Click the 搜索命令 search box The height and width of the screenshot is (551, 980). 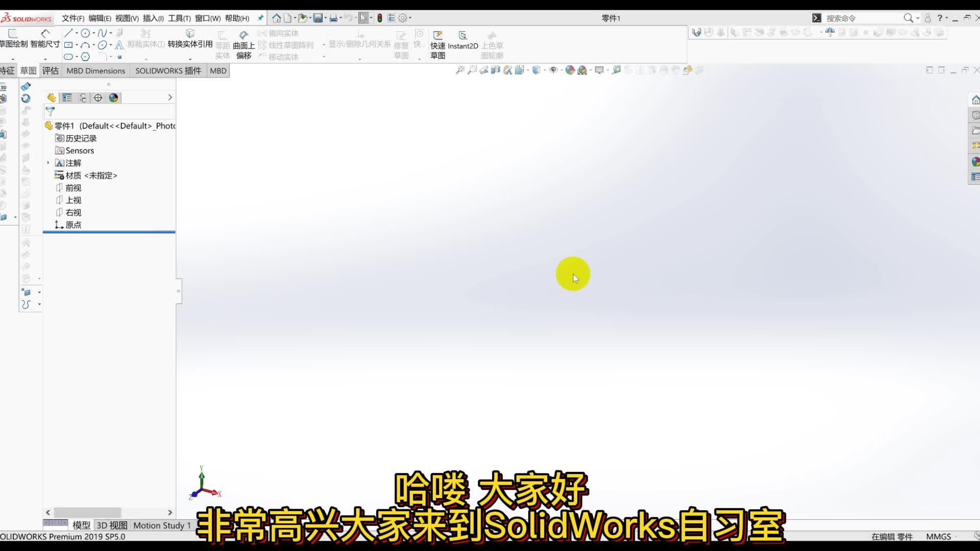(x=863, y=18)
